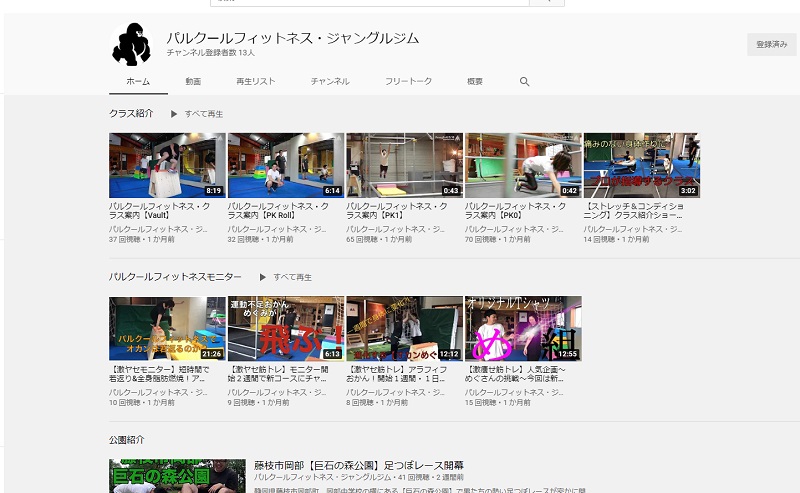800x493 pixels.
Task: Open the stretch class thumbnail 3:02
Action: coord(642,165)
